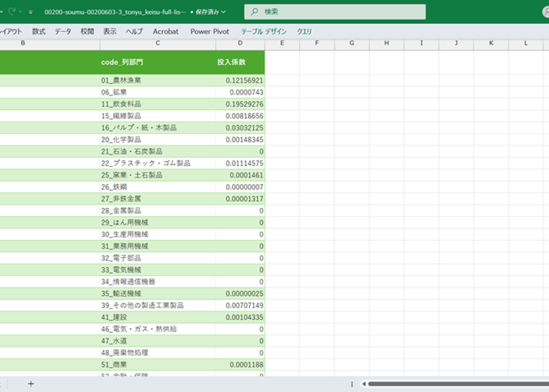Viewport: 549px width, 392px height.
Task: Select the cell with value 0.03032125
Action: point(240,128)
